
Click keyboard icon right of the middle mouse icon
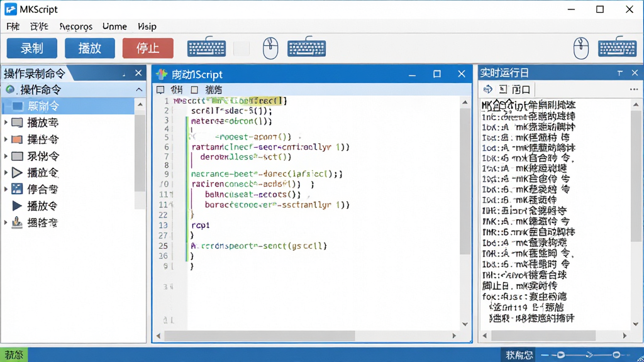coord(307,48)
